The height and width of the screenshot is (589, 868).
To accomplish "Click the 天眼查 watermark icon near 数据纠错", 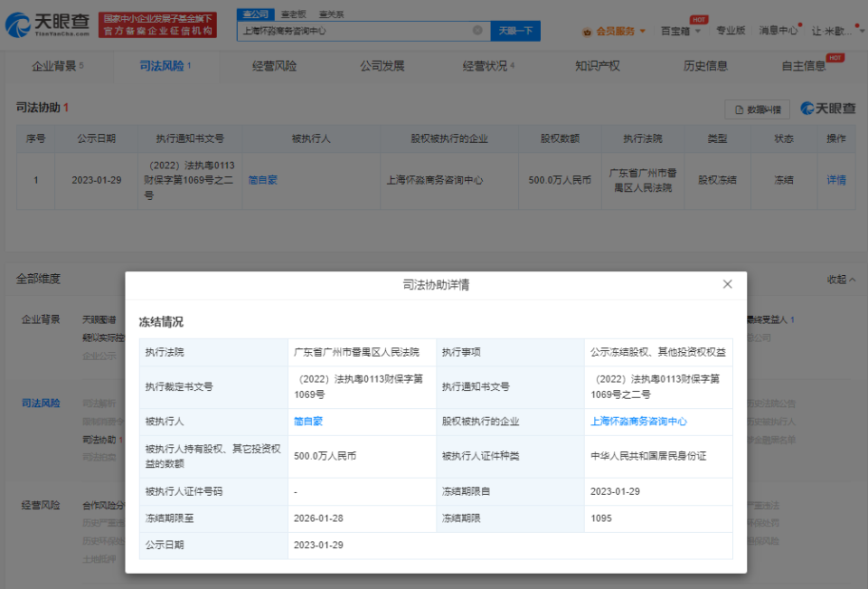I will [806, 108].
